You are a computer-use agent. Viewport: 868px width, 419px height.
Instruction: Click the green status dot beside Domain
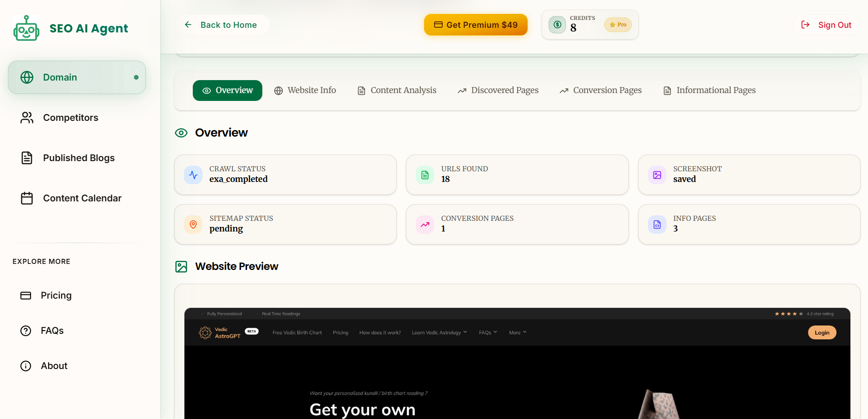[x=137, y=77]
